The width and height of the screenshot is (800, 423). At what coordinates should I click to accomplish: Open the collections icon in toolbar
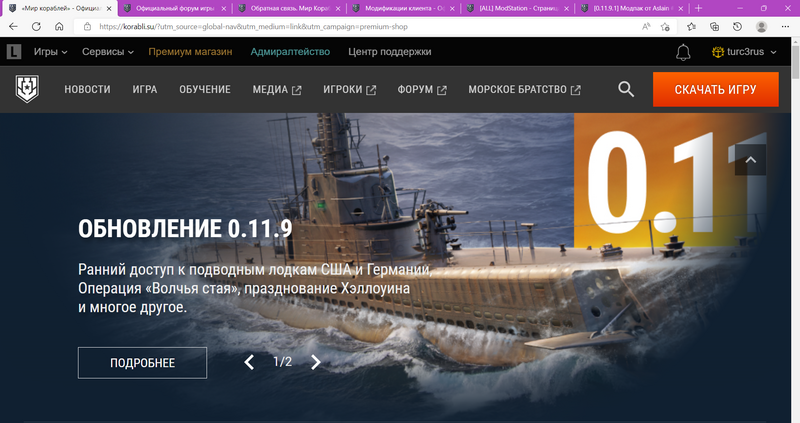click(x=714, y=27)
